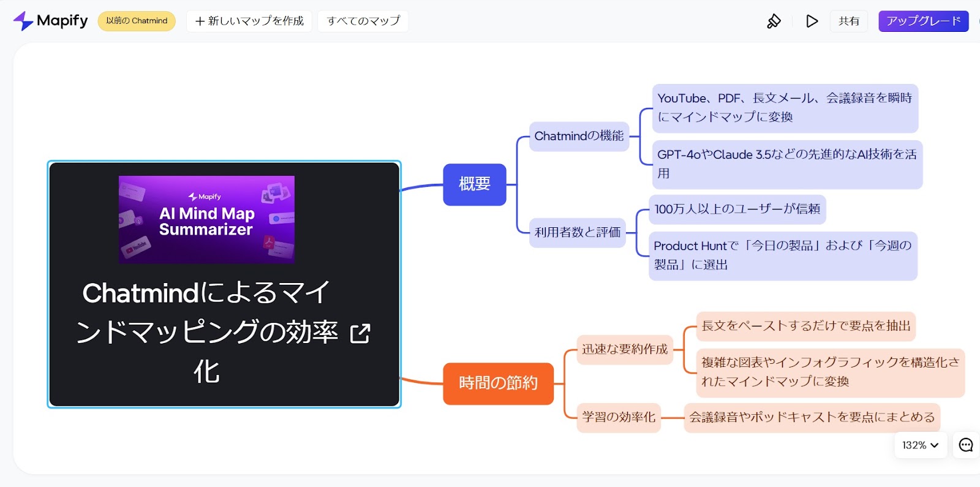Select the 会議録音やポッドキャストを要点にまとめる node

point(812,418)
